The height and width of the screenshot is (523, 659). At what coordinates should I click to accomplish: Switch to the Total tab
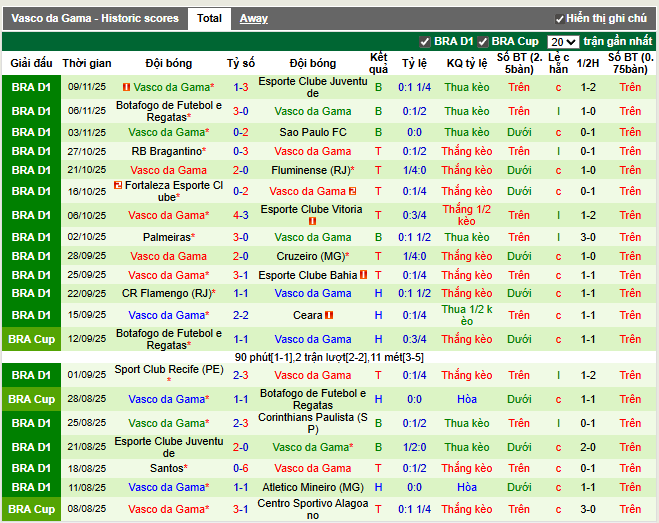pos(209,18)
